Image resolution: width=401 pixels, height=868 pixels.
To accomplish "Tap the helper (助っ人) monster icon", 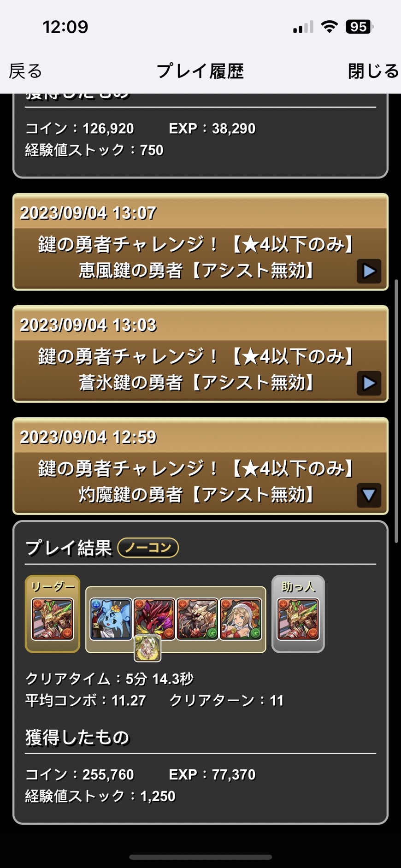I will 298,619.
